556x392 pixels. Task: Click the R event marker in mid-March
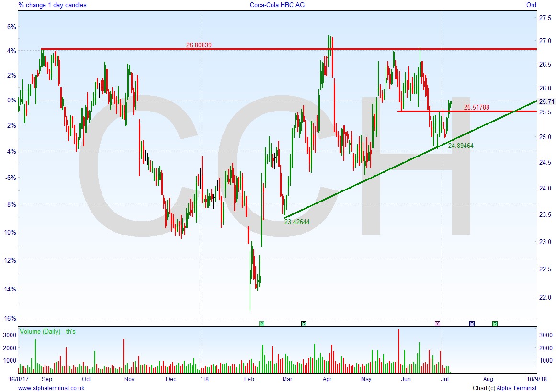point(304,324)
